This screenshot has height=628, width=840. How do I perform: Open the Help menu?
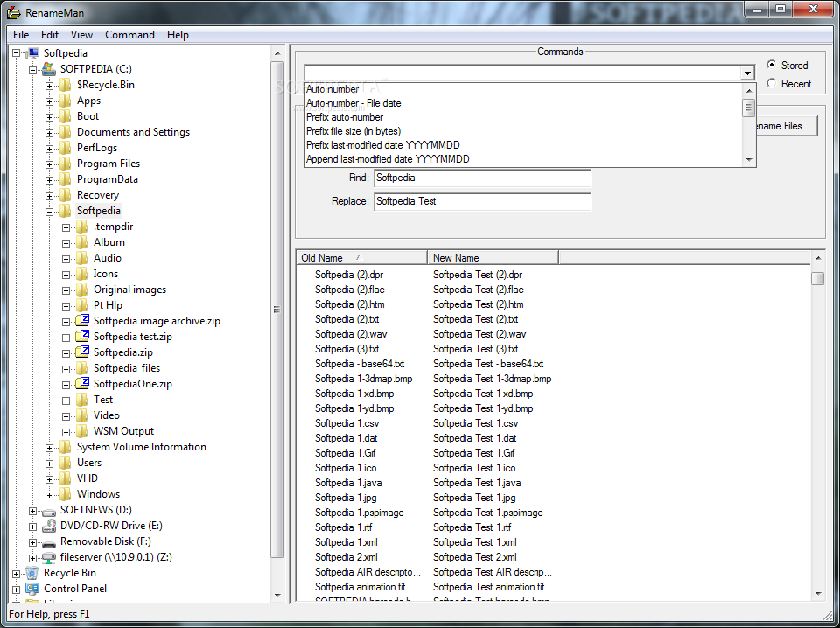click(178, 35)
